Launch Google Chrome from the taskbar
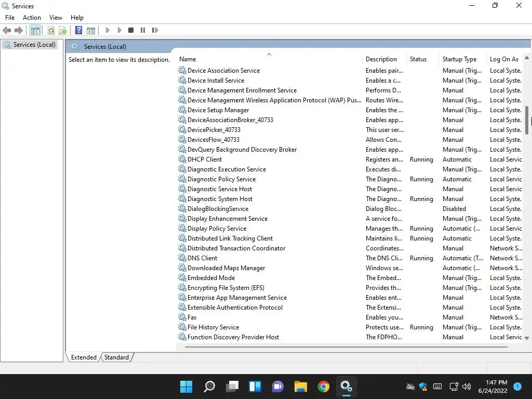 pyautogui.click(x=323, y=387)
